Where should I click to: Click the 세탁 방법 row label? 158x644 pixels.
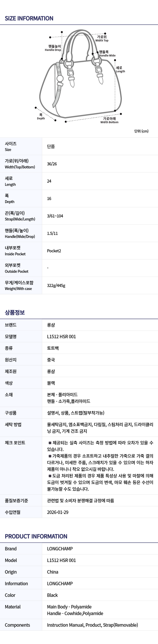pyautogui.click(x=13, y=424)
